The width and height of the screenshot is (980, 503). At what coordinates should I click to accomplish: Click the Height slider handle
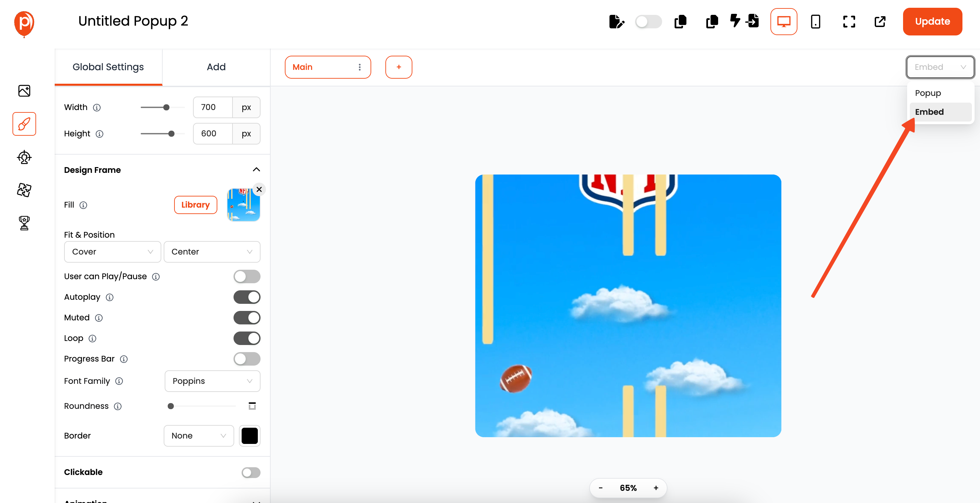pos(171,134)
